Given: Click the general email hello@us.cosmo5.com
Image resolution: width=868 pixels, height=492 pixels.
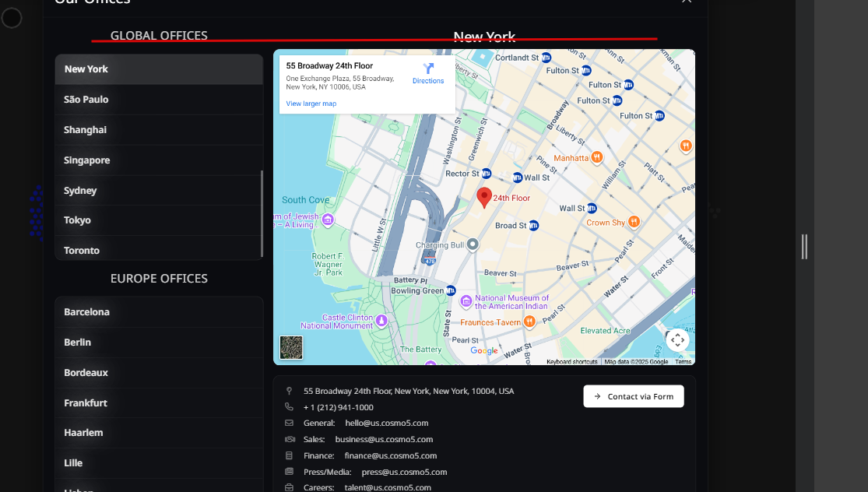Looking at the screenshot, I should tap(386, 423).
